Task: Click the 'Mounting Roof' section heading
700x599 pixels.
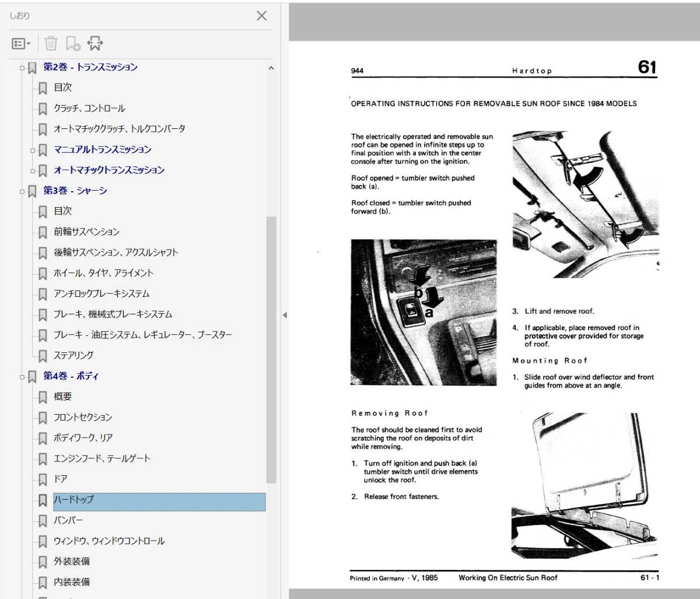Action: pyautogui.click(x=550, y=360)
